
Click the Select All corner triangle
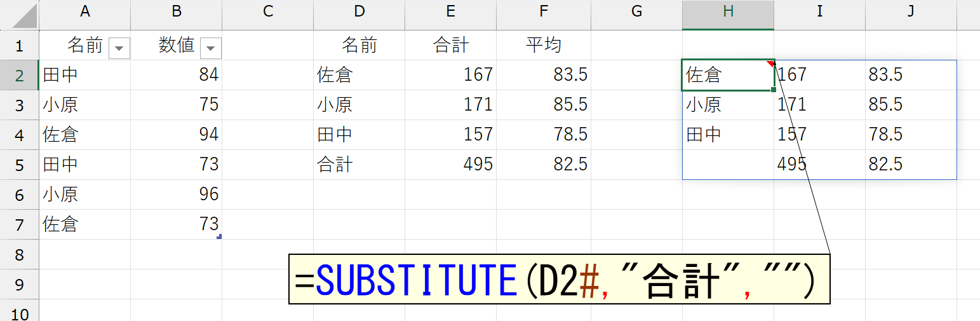pos(24,17)
